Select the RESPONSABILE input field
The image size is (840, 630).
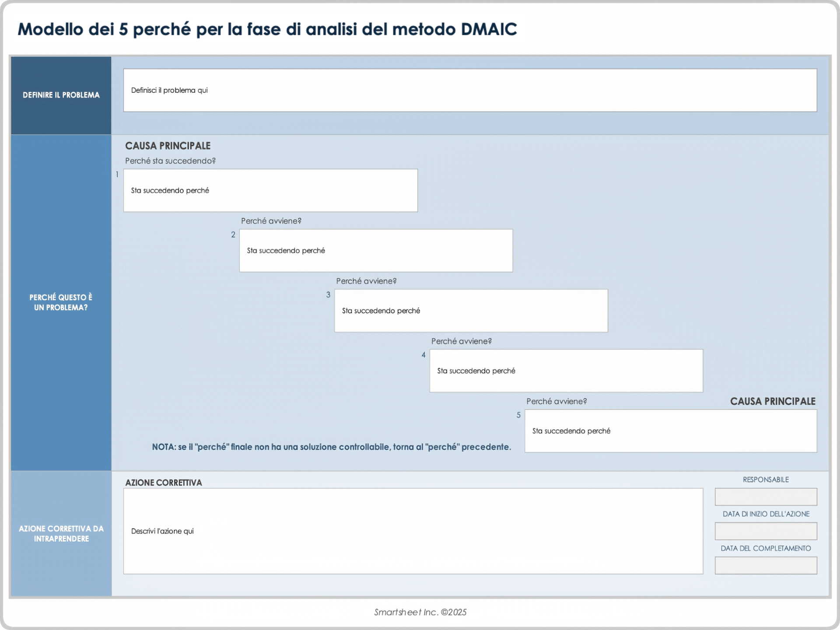click(765, 497)
